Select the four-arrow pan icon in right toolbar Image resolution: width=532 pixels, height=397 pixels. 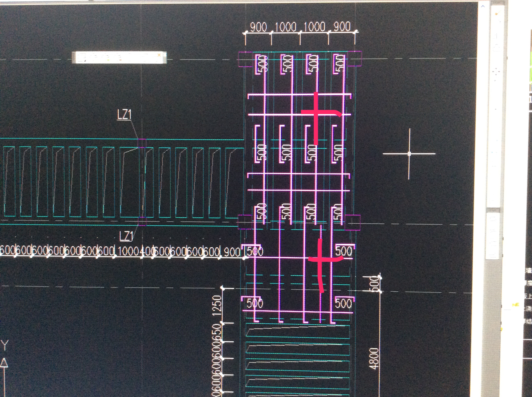(x=496, y=71)
